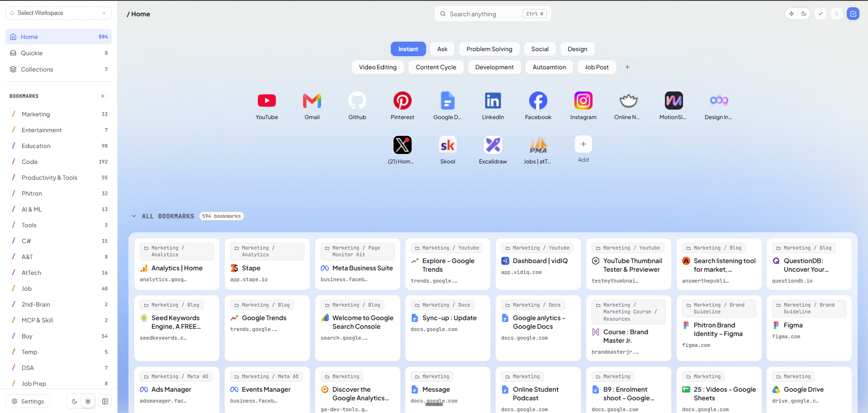Open the MCP & Skill bookmark folder
Screen dimensions: 868x413
pyautogui.click(x=58, y=320)
